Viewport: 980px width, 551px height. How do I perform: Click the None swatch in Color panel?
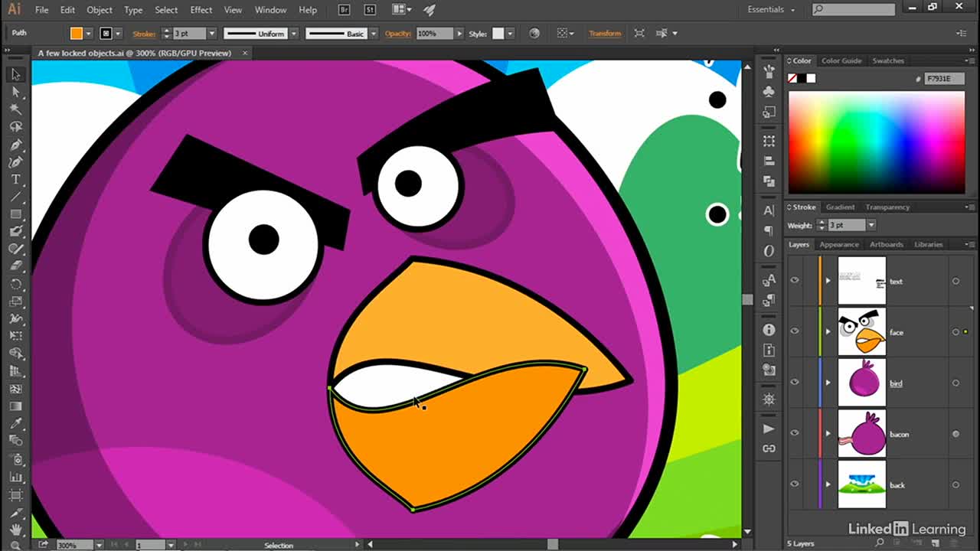pos(793,78)
